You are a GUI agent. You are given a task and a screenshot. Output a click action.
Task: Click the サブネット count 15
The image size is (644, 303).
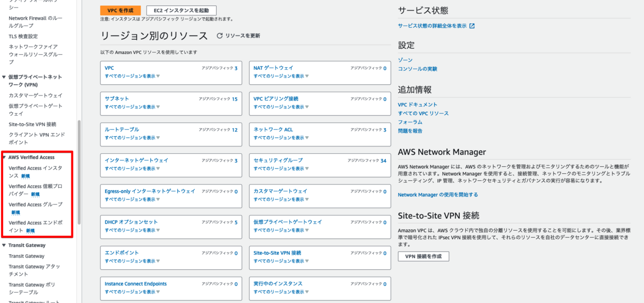[x=235, y=99]
